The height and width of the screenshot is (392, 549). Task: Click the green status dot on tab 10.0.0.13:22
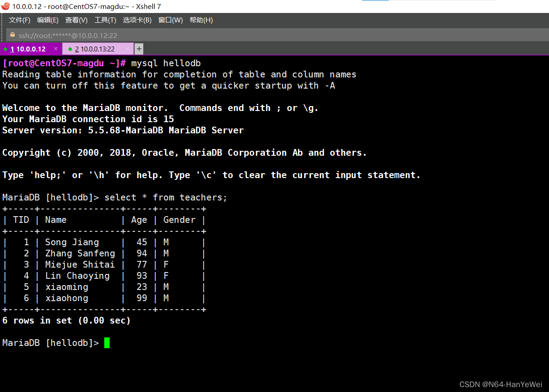pos(70,49)
